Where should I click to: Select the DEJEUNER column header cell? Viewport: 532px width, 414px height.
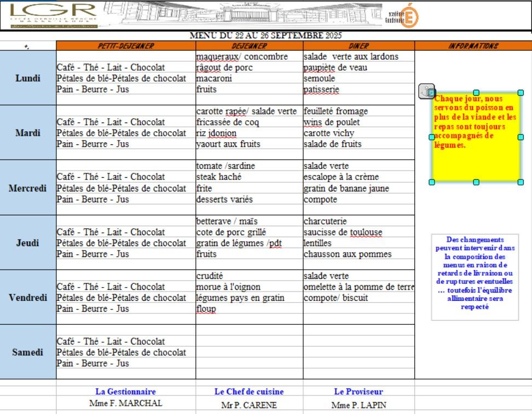pos(249,46)
